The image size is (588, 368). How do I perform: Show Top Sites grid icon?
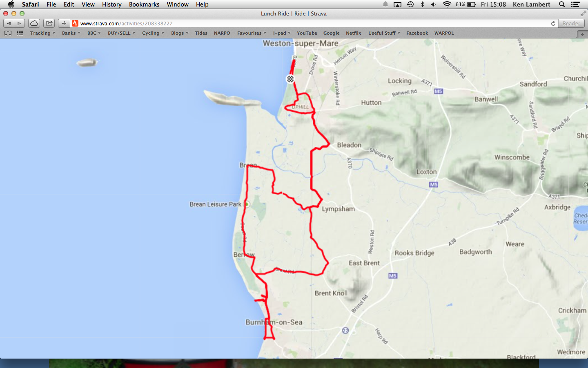[20, 33]
